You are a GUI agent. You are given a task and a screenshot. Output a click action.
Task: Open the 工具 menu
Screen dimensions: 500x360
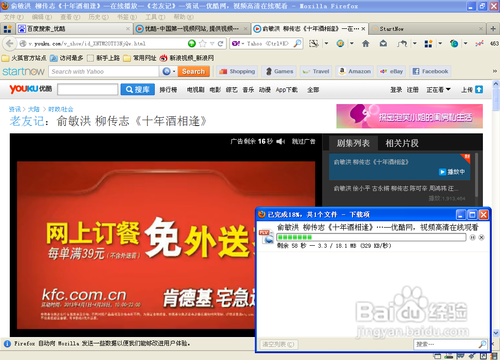coord(155,17)
